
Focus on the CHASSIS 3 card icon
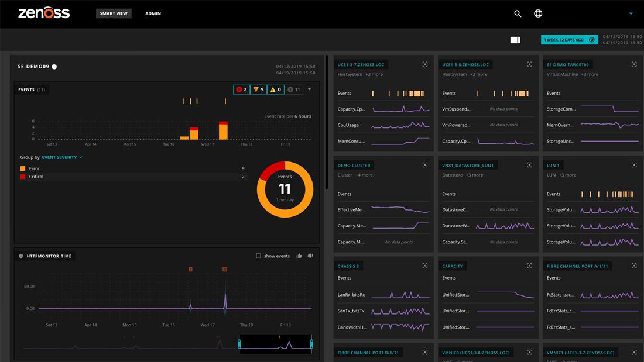tap(425, 266)
